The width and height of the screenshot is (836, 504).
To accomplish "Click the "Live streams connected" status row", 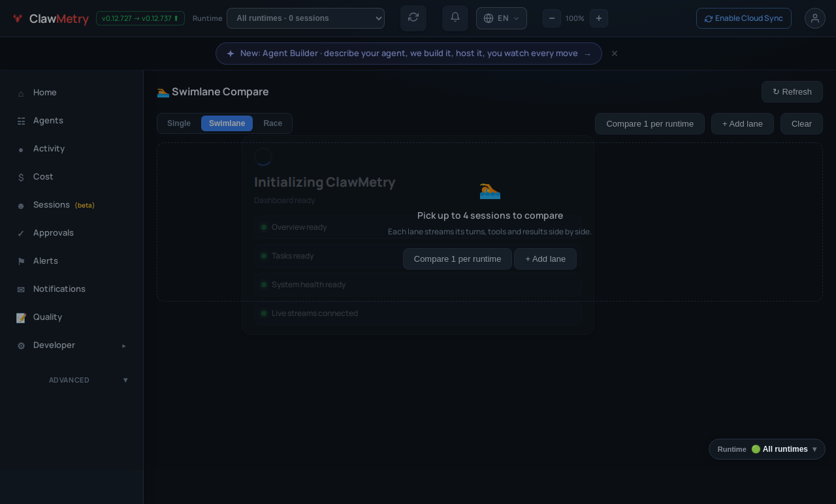I will point(418,313).
